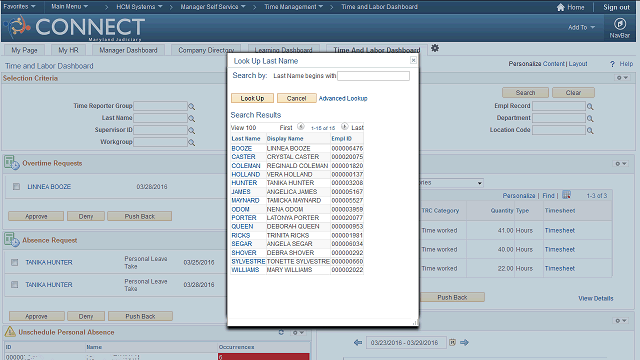Select WILLIAMS in search results
The image size is (640, 360).
point(245,270)
